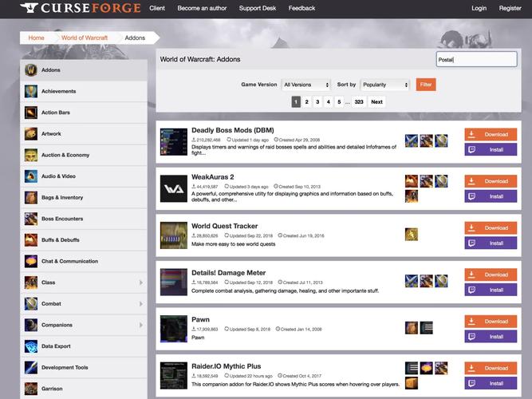
Task: Click second category tag icon on Pawn row
Action: point(427,328)
